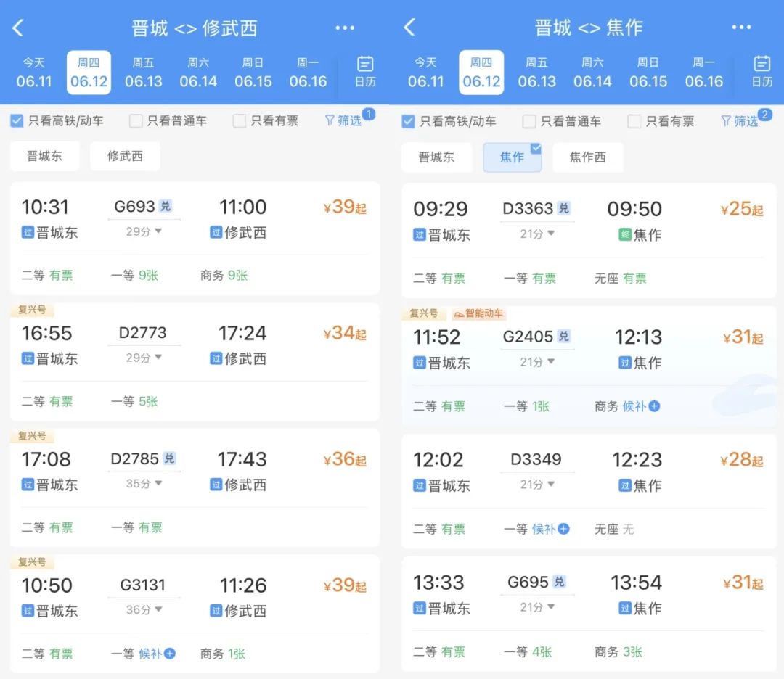Tap 兑 badge next to D3363
The width and height of the screenshot is (784, 679).
pyautogui.click(x=564, y=208)
